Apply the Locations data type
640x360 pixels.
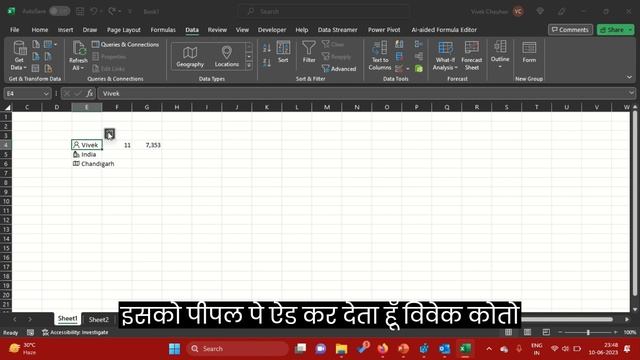227,56
